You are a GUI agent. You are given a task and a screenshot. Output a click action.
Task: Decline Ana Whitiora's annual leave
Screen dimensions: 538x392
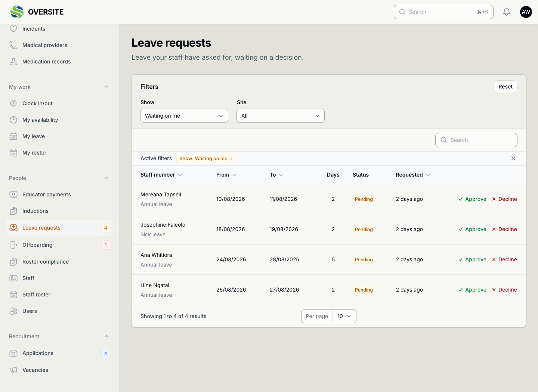[x=504, y=259]
